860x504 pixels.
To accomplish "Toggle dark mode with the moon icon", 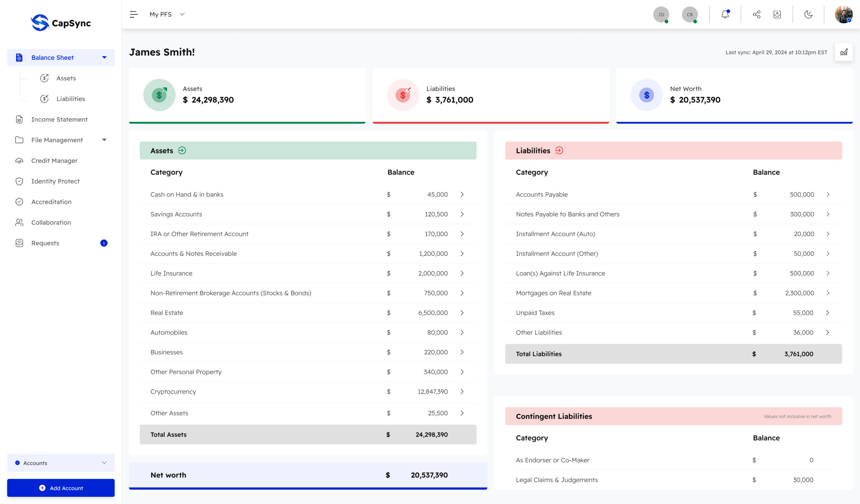I will click(x=808, y=14).
